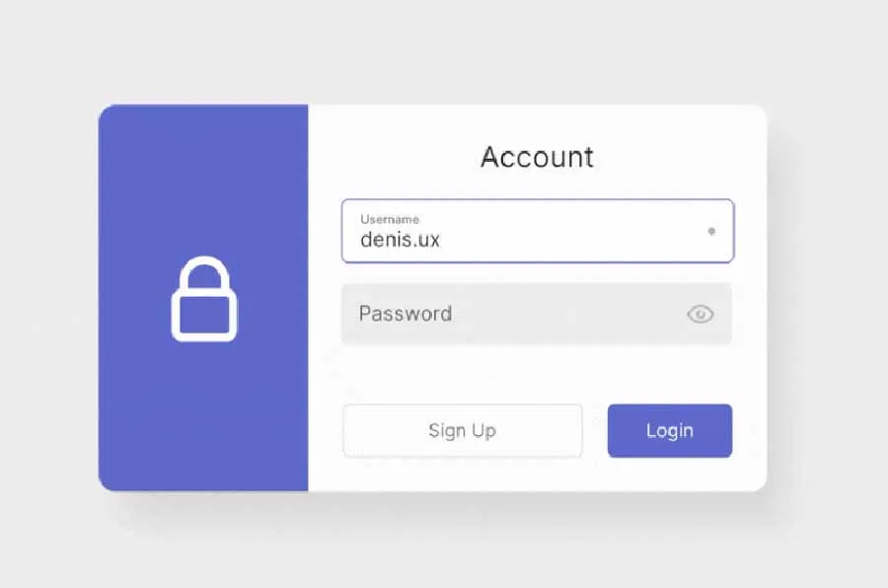Click the empty white space between Password and Sign Up
The height and width of the screenshot is (588, 888).
(537, 374)
